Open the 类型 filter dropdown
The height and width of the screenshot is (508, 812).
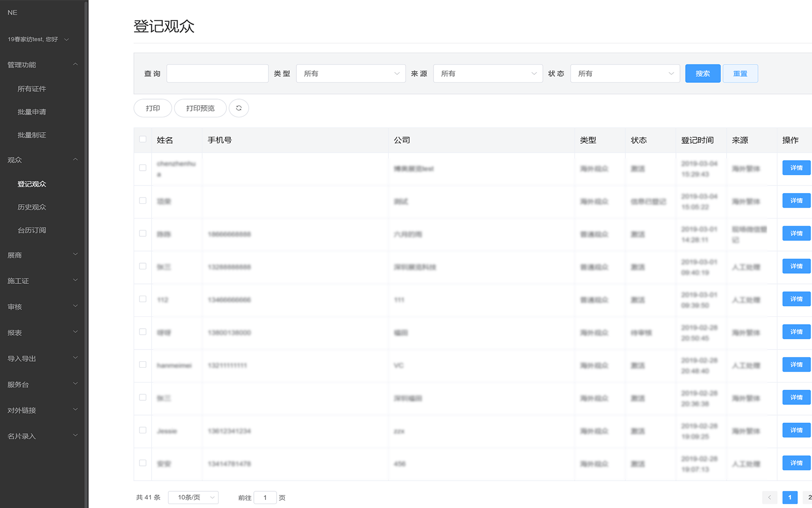click(x=351, y=74)
